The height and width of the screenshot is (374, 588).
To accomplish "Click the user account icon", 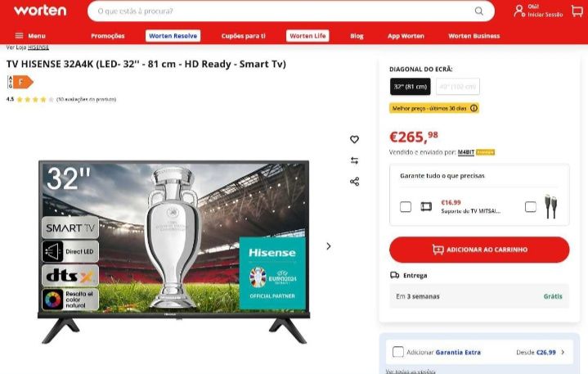I will [x=519, y=11].
